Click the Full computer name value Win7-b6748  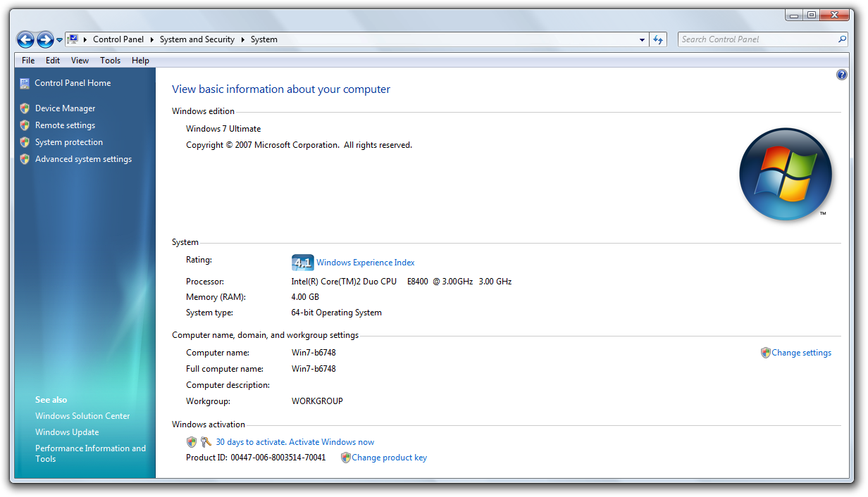coord(314,369)
